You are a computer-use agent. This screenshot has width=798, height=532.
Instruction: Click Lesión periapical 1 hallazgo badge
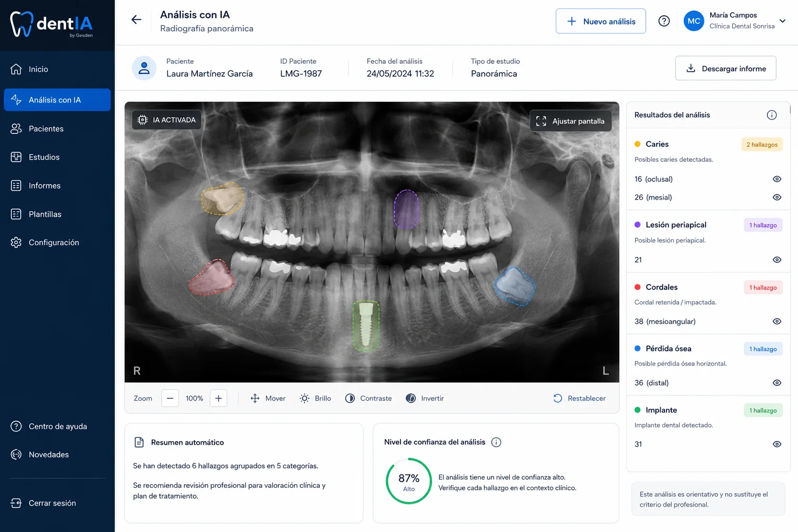[763, 225]
